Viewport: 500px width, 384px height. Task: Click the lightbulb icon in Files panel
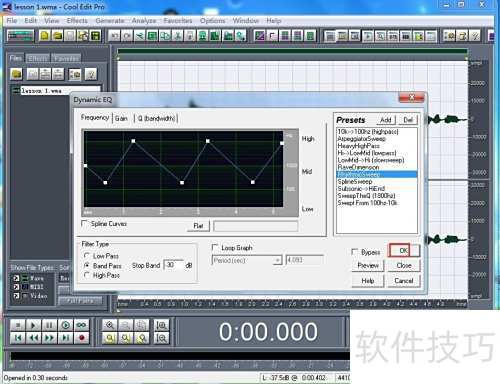tap(91, 74)
